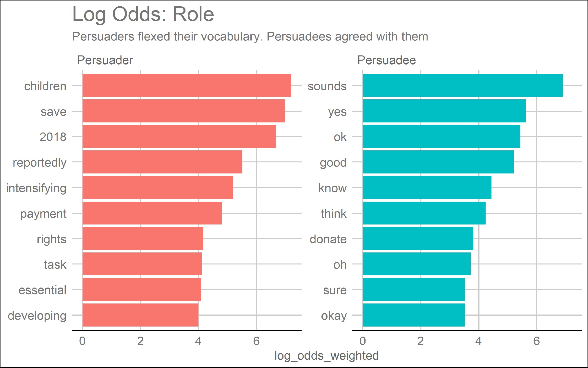Click the 'Persuadee' facet heading
This screenshot has height=368, width=588.
pos(386,60)
